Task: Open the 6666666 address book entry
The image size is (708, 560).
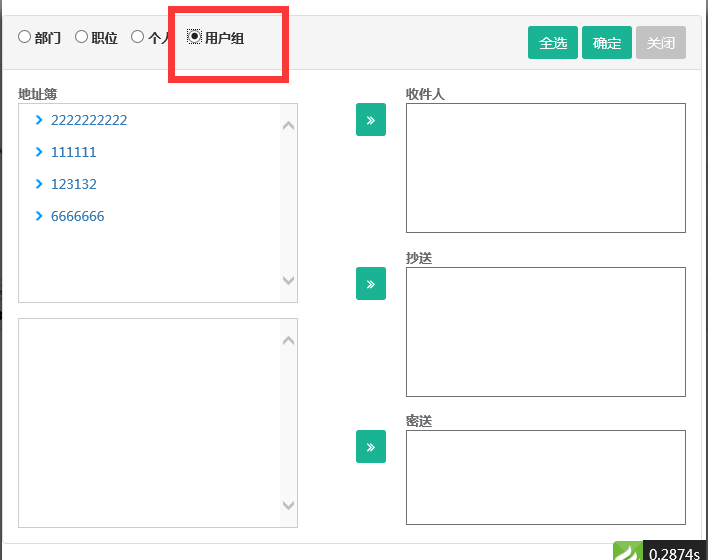Action: (78, 216)
